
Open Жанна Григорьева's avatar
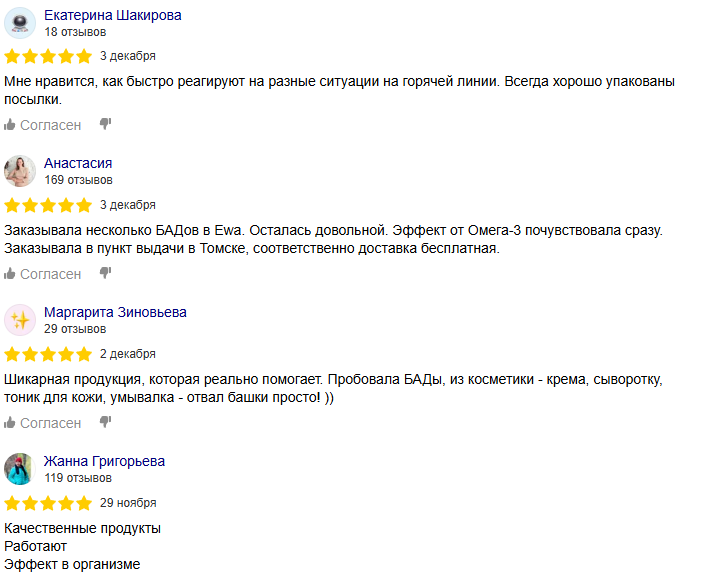tap(20, 469)
